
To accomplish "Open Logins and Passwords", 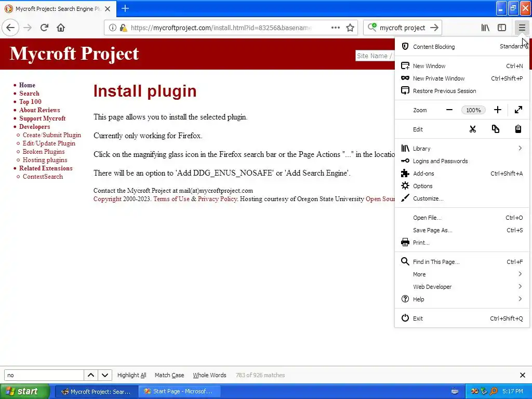I will 462,161.
